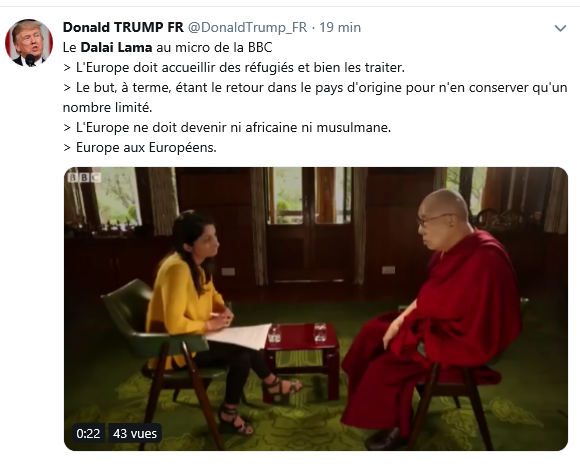Click the text ni africaine ni musulmane

(310, 128)
